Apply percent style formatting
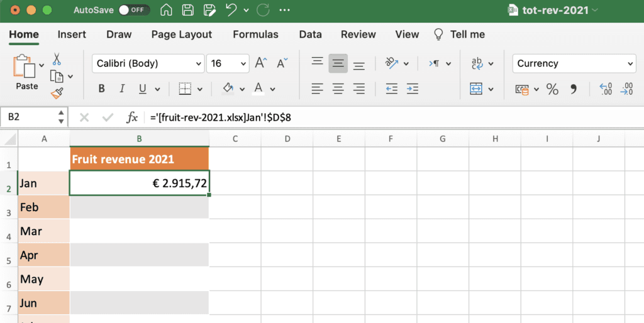This screenshot has height=323, width=644. point(552,89)
